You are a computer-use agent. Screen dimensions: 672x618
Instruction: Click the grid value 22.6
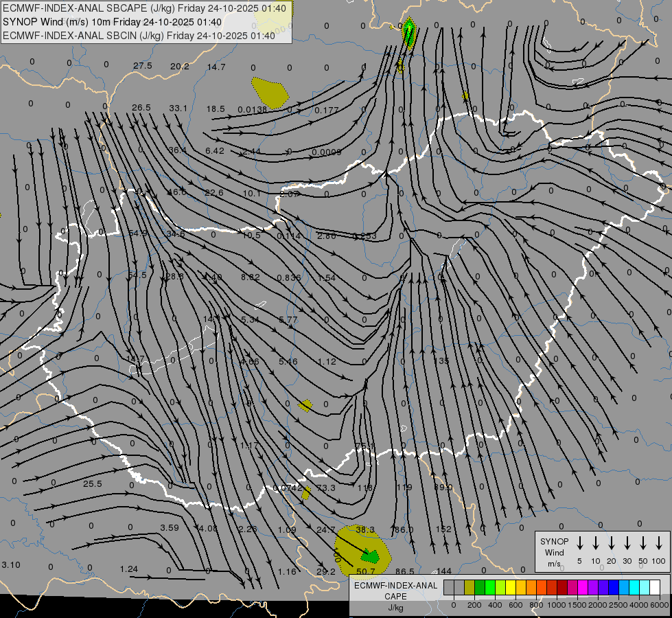click(x=214, y=192)
